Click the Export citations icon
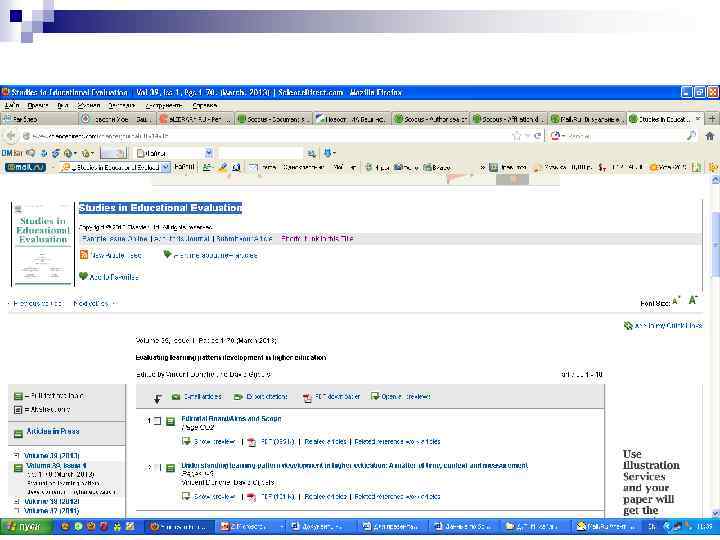 pyautogui.click(x=238, y=396)
